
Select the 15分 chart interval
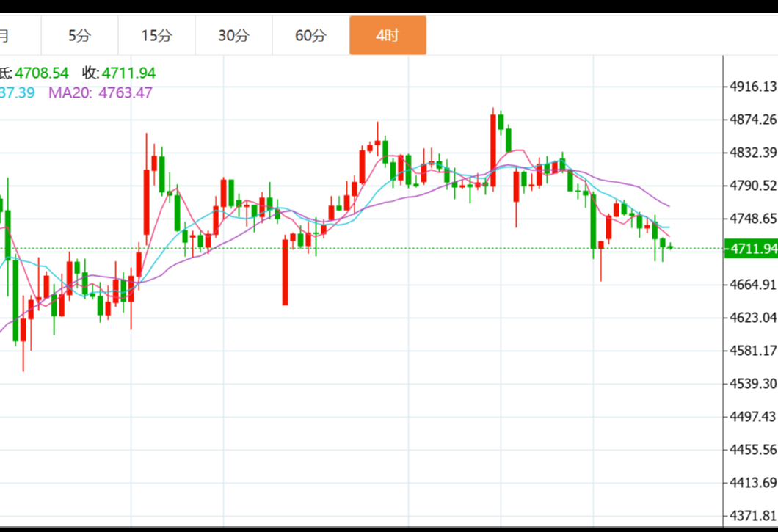(156, 35)
